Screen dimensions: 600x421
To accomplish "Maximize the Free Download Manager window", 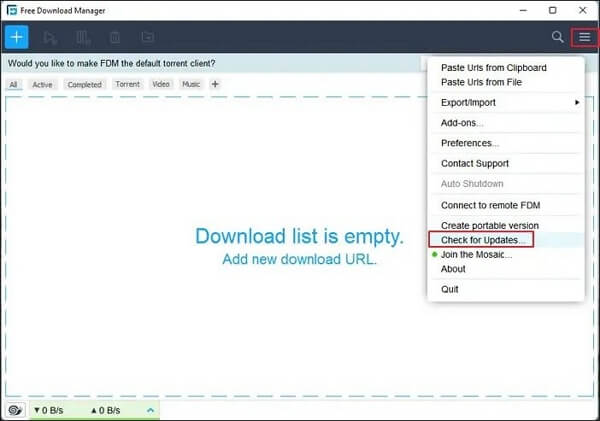I will coord(553,10).
